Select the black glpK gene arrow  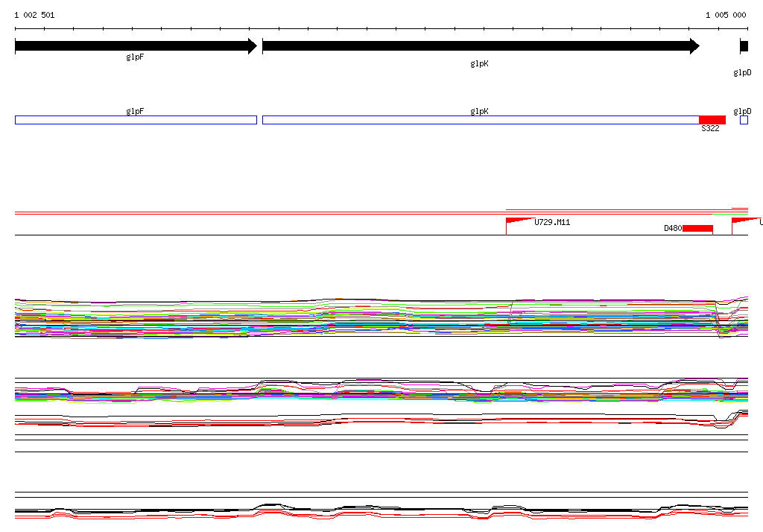point(481,46)
